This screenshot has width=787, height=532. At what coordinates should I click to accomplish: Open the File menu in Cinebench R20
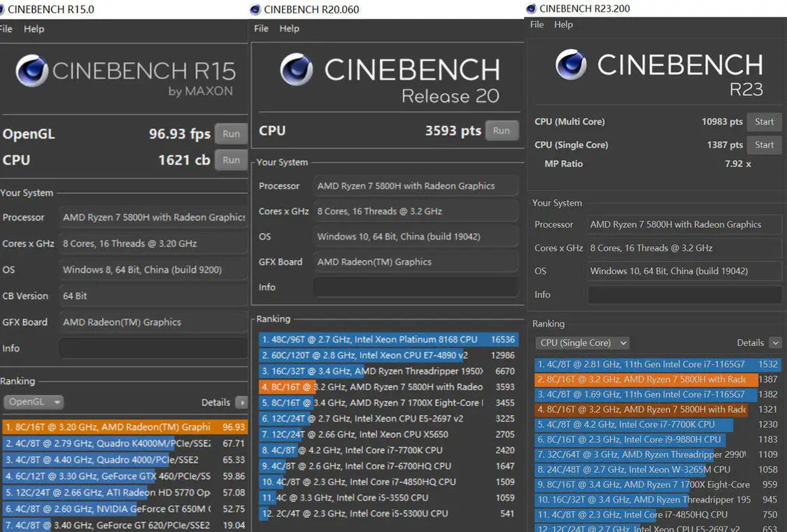(261, 29)
